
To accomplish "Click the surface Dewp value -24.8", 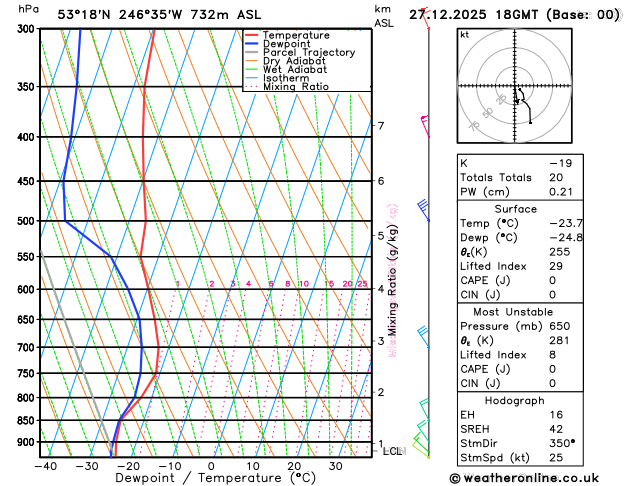I will point(566,237).
